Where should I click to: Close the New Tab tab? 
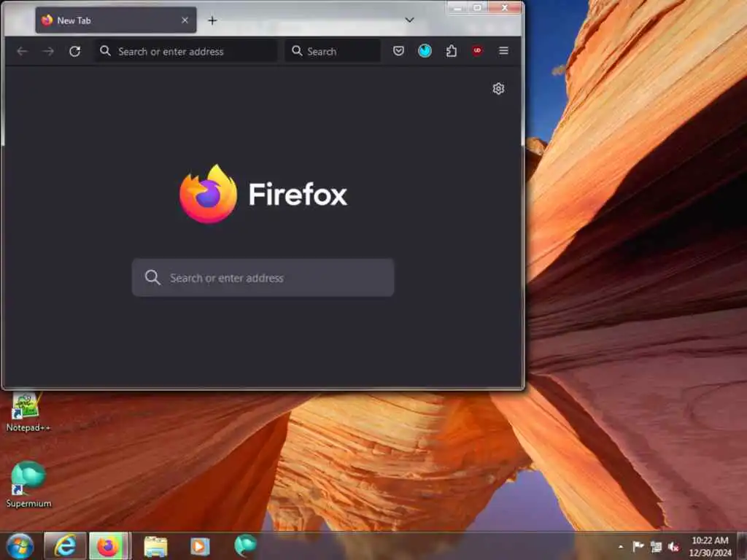(x=185, y=20)
